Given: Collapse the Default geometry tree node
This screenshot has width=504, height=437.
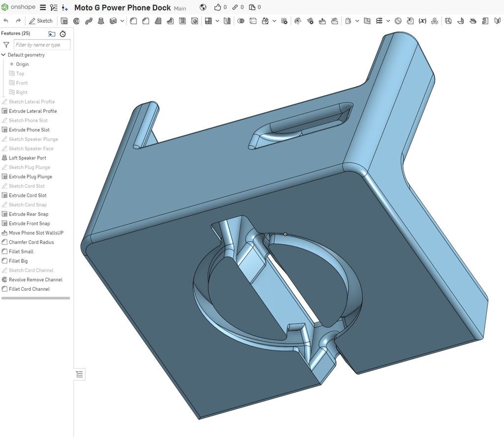Looking at the screenshot, I should 4,55.
